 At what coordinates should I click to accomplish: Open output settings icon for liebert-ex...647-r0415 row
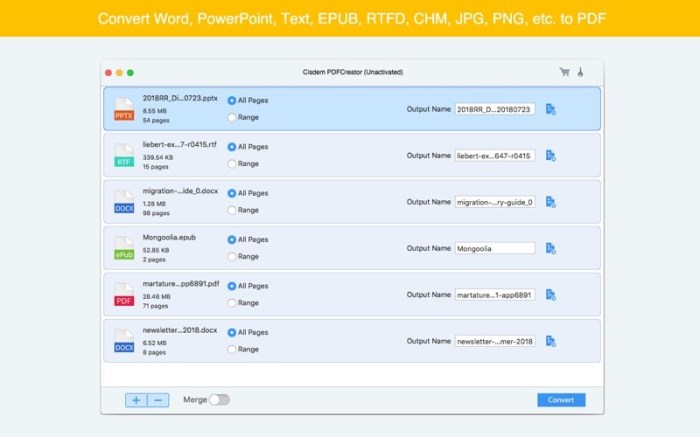[551, 156]
